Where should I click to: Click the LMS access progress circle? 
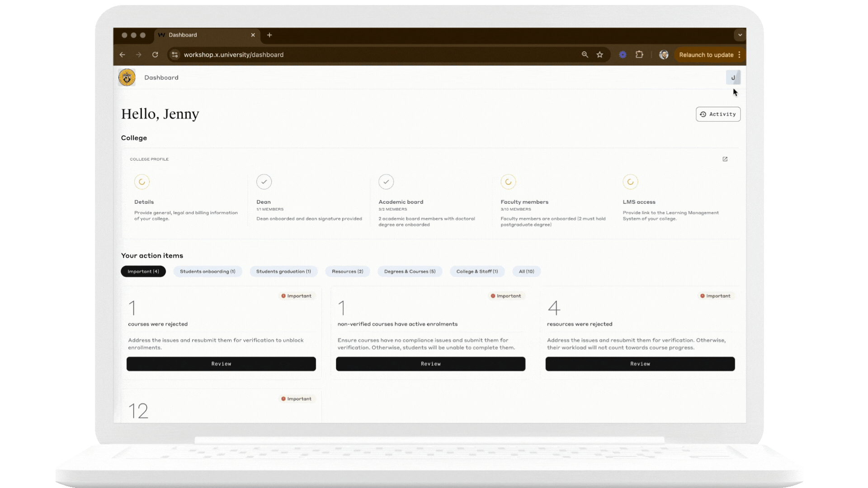click(x=630, y=182)
